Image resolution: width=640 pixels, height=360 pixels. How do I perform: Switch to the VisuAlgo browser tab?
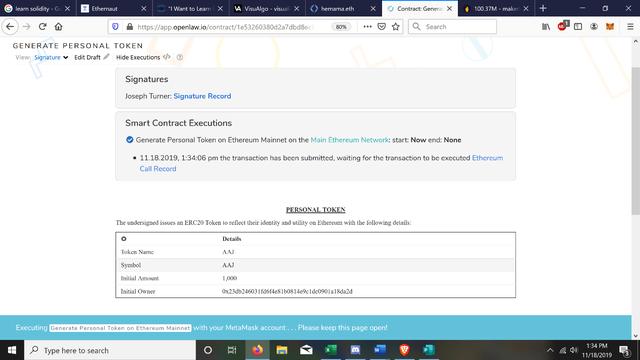[267, 8]
